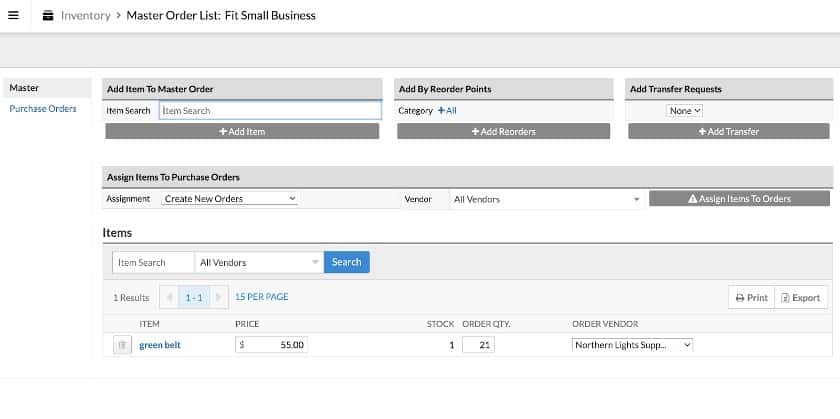Viewport: 840px width, 419px height.
Task: Click the blue Search button
Action: [347, 262]
